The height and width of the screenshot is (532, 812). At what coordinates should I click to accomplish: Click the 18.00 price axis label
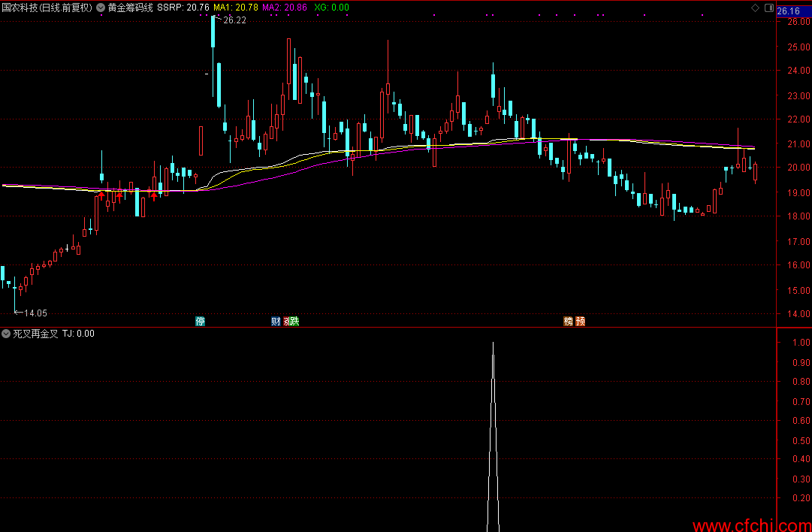coord(798,216)
